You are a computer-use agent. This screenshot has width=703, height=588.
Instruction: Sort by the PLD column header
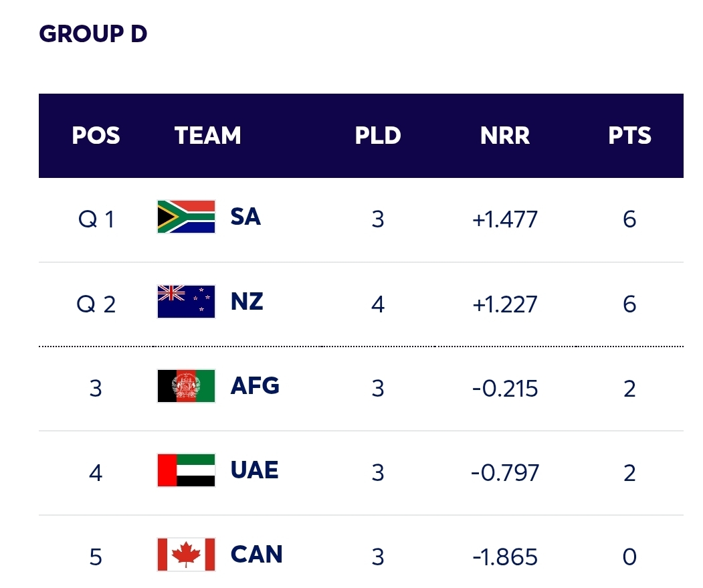tap(378, 136)
